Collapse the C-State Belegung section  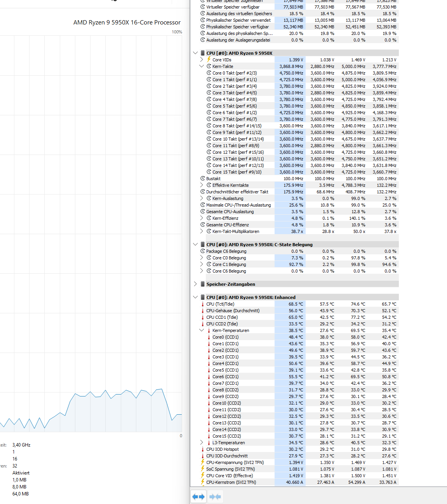tap(195, 245)
